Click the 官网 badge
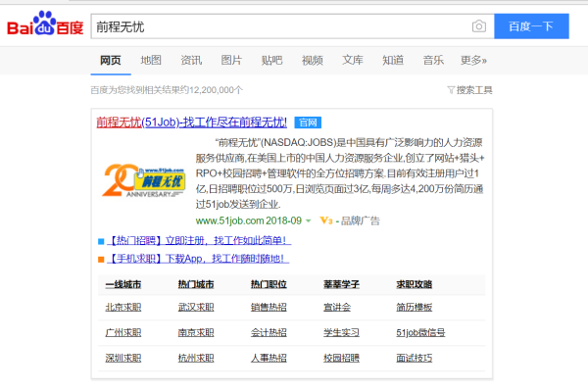This screenshot has height=391, width=588. (308, 122)
